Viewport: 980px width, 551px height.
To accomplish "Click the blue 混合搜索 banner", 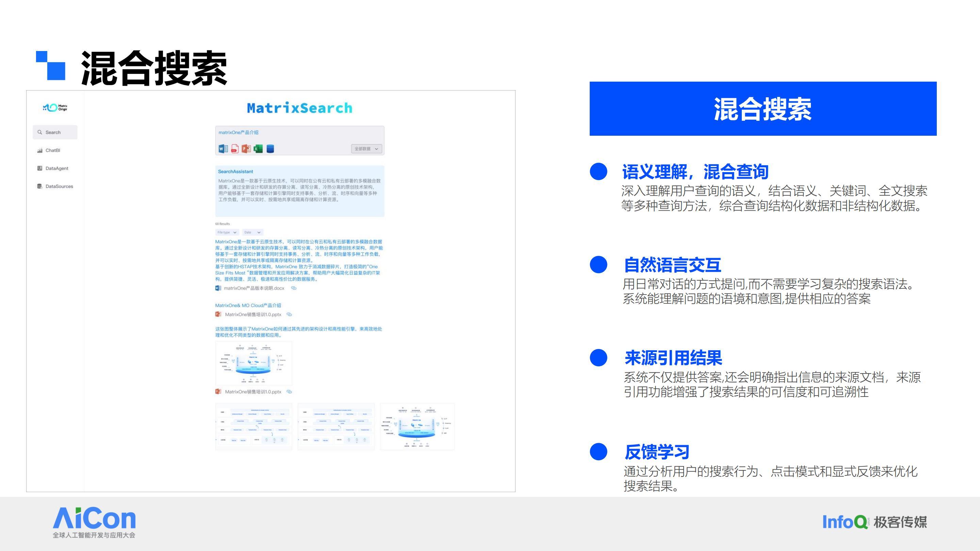I will [x=763, y=108].
